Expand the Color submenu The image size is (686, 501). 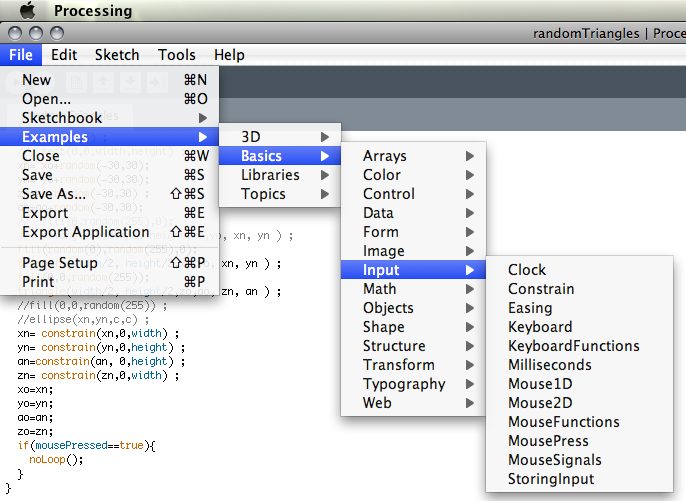(x=413, y=175)
